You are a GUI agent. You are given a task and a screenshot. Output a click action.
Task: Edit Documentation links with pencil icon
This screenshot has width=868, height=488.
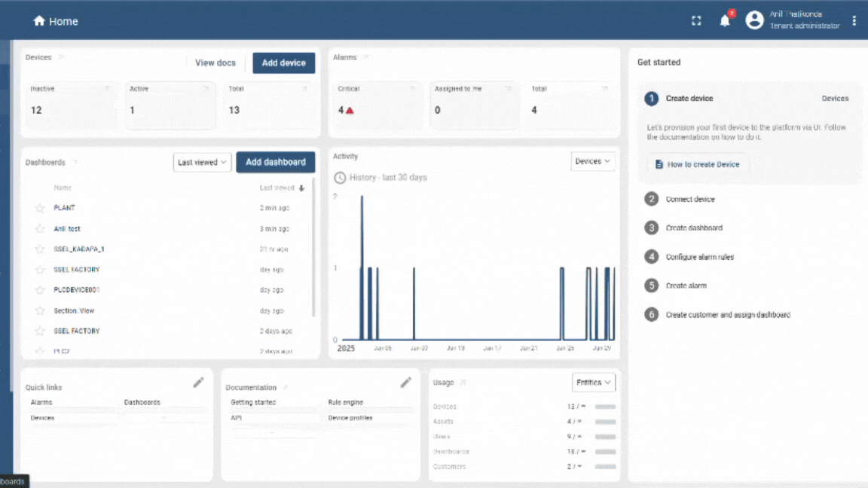point(405,383)
